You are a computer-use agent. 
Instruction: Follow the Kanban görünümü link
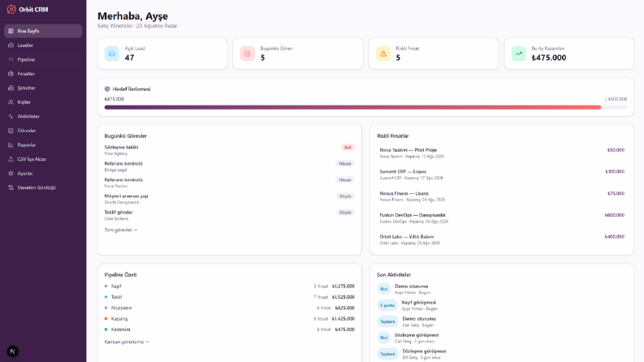tap(127, 342)
